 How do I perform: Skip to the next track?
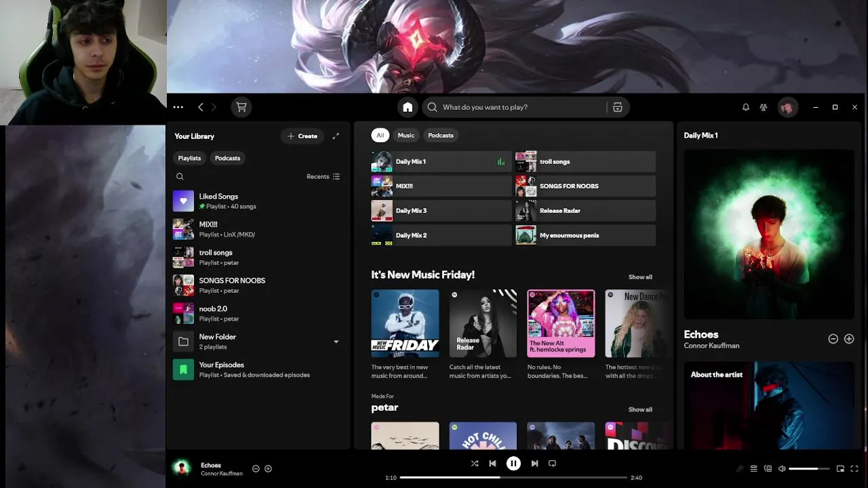pos(534,464)
